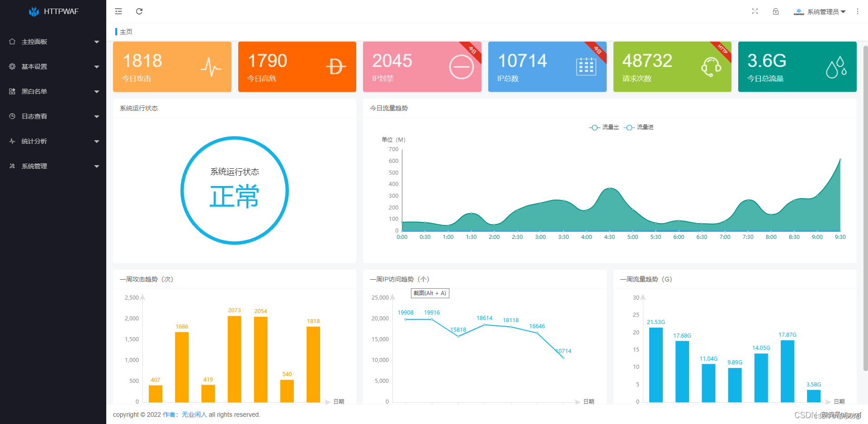Screen dimensions: 868x424
Task: Open the more options kebab menu
Action: tap(857, 11)
